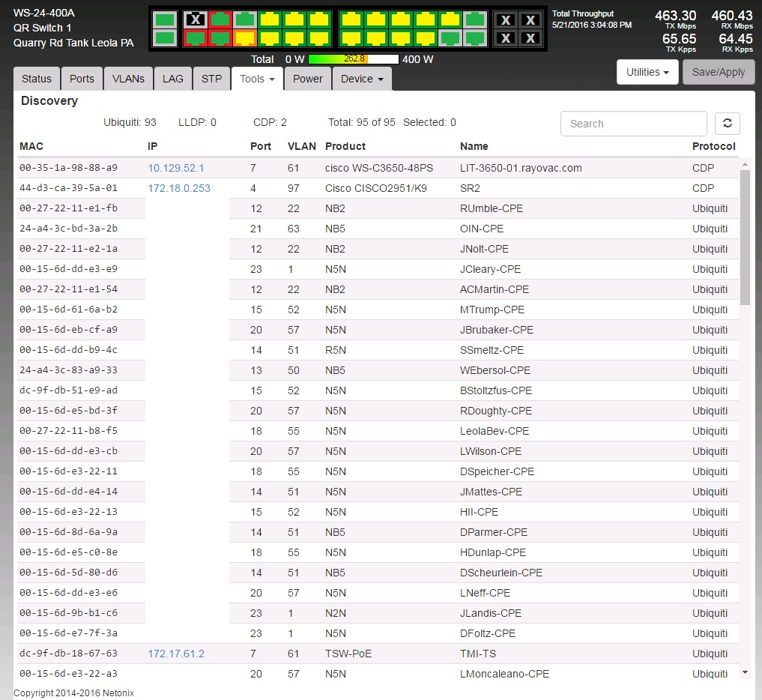Viewport: 762px width, 700px height.
Task: Open the Utilities dropdown menu
Action: (647, 72)
